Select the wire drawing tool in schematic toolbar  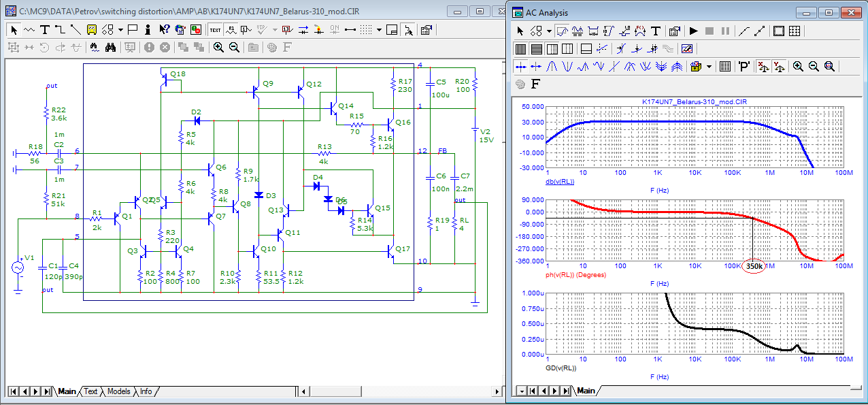(60, 30)
